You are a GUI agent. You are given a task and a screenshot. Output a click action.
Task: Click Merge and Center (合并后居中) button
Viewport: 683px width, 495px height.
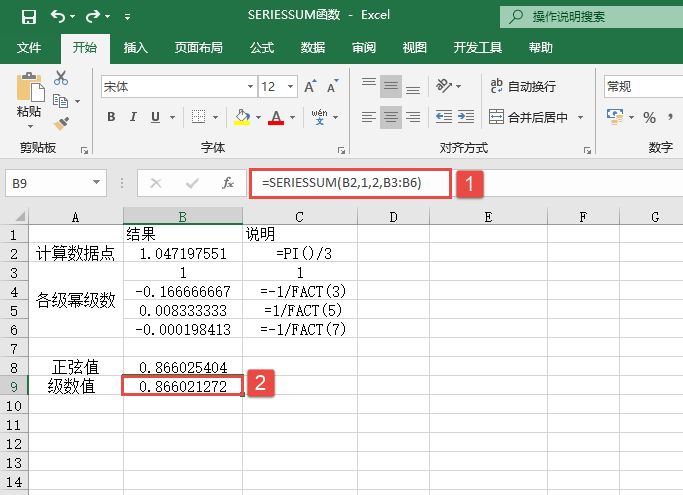coord(535,118)
